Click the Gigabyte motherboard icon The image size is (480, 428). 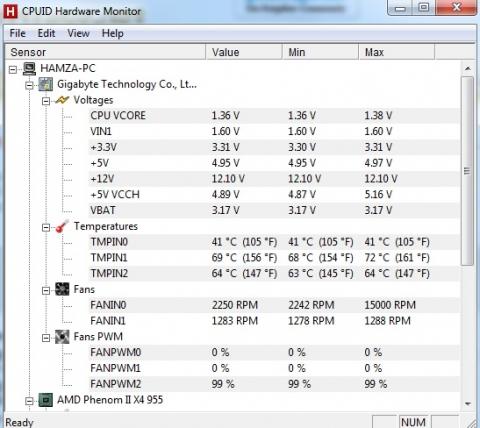tap(46, 84)
